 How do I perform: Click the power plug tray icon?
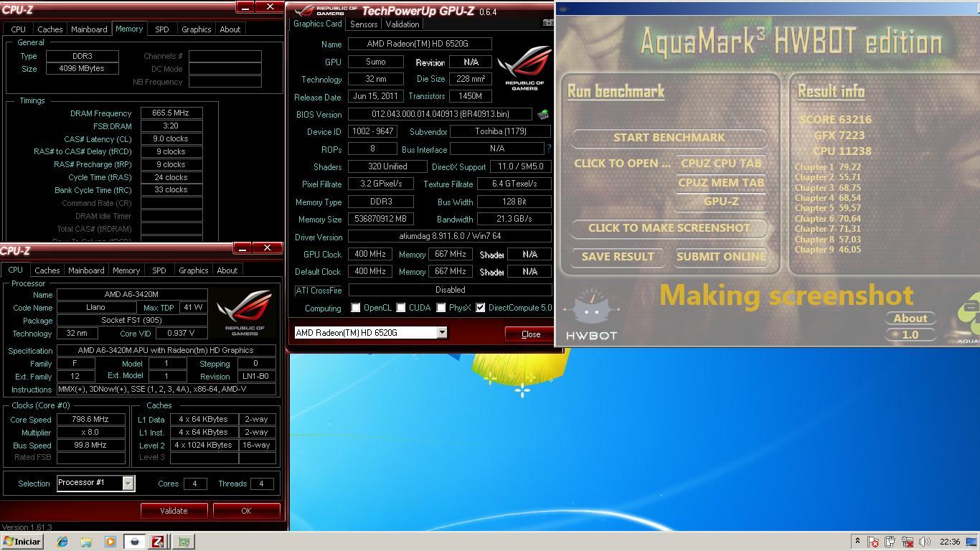pyautogui.click(x=890, y=542)
